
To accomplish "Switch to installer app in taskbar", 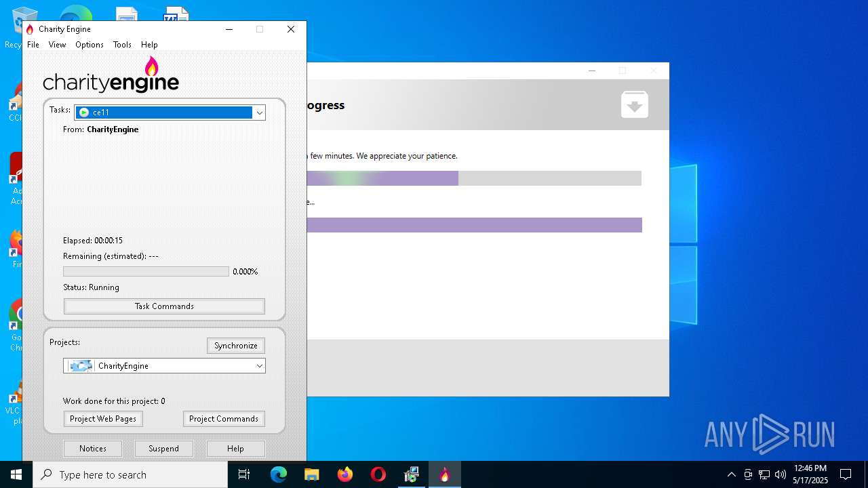I will point(412,474).
